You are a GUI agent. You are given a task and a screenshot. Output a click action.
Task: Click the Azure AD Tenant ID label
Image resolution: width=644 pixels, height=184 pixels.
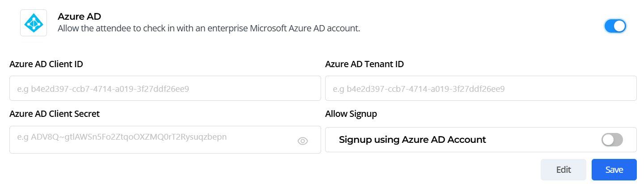(364, 64)
